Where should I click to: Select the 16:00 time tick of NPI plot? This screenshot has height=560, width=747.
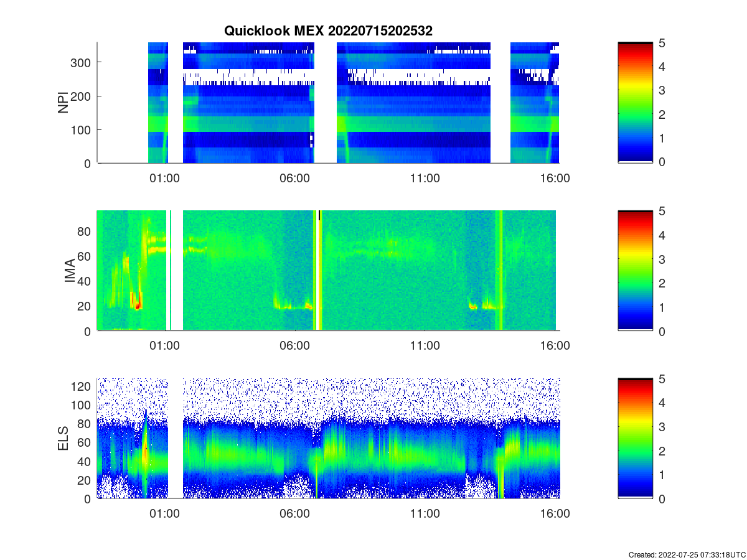tap(555, 178)
